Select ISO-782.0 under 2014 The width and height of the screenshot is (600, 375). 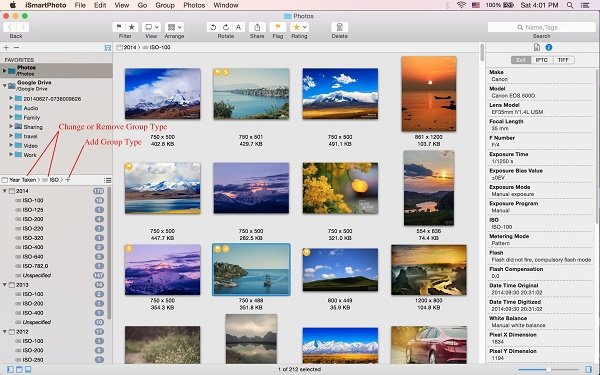[x=35, y=266]
